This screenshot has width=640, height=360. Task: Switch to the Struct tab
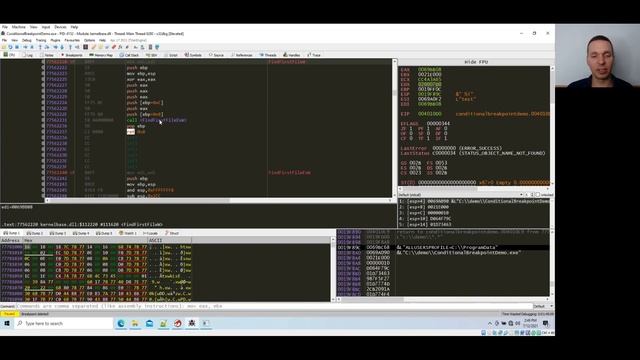[x=172, y=233]
